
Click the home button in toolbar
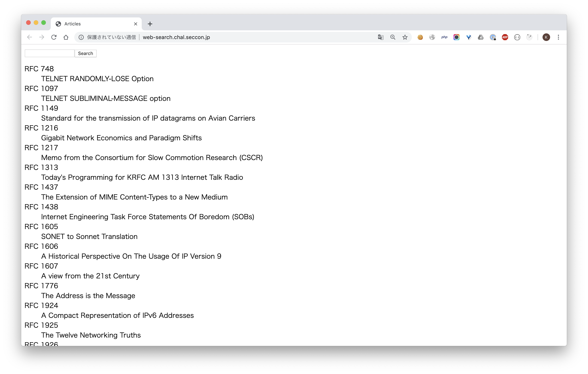(66, 37)
